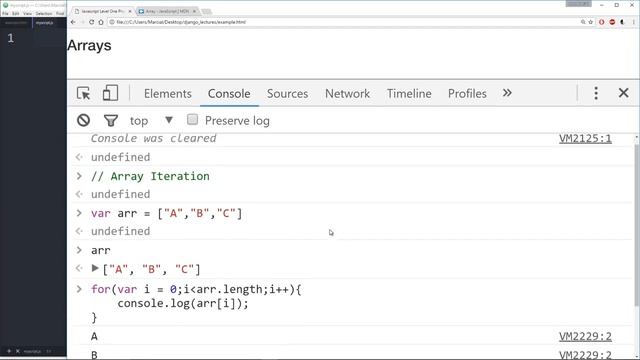Open the Chrome three-dot menu

click(x=634, y=22)
